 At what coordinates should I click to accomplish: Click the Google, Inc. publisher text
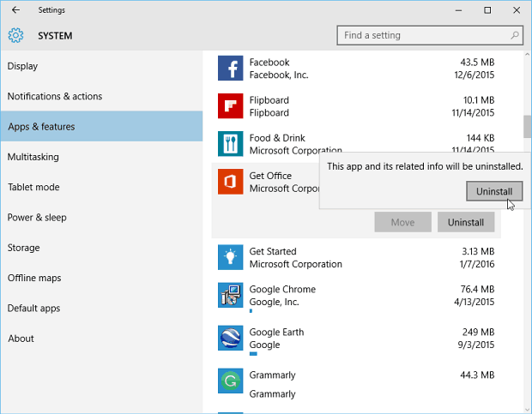pos(274,302)
